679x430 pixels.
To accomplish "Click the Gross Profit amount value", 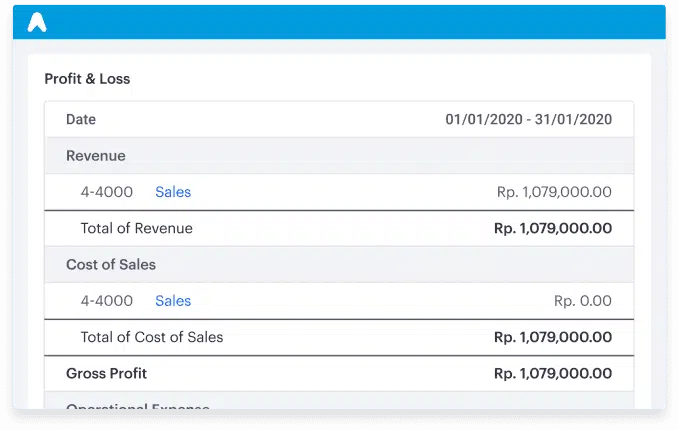I will click(x=553, y=373).
